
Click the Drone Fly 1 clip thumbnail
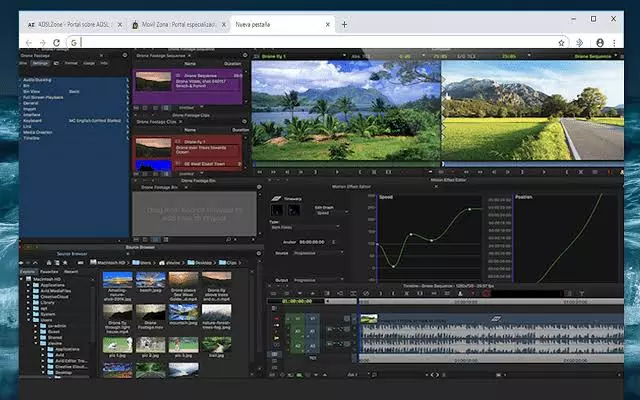(155, 147)
